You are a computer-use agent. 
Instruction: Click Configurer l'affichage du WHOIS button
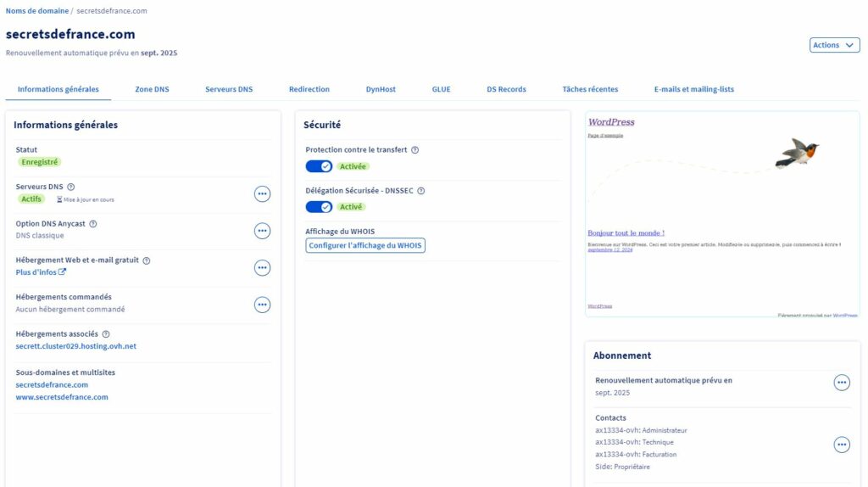(365, 245)
